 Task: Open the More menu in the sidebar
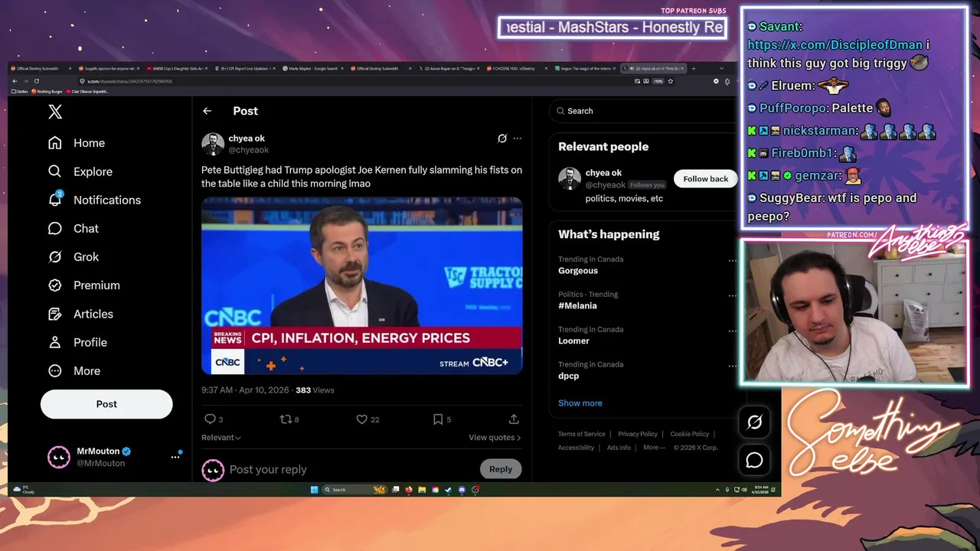click(x=74, y=370)
